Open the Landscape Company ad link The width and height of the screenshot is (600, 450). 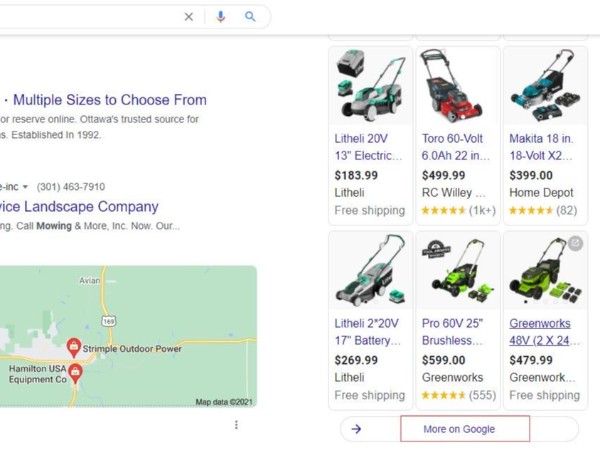[x=80, y=207]
